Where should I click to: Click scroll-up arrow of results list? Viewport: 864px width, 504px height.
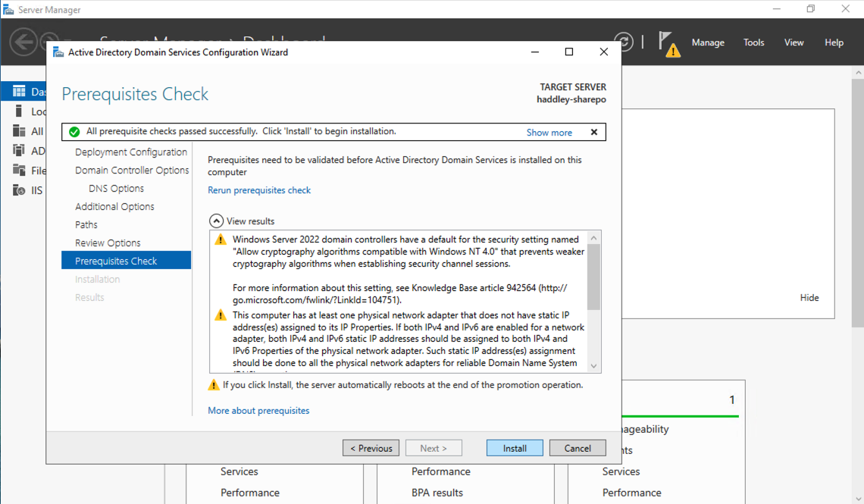(593, 238)
